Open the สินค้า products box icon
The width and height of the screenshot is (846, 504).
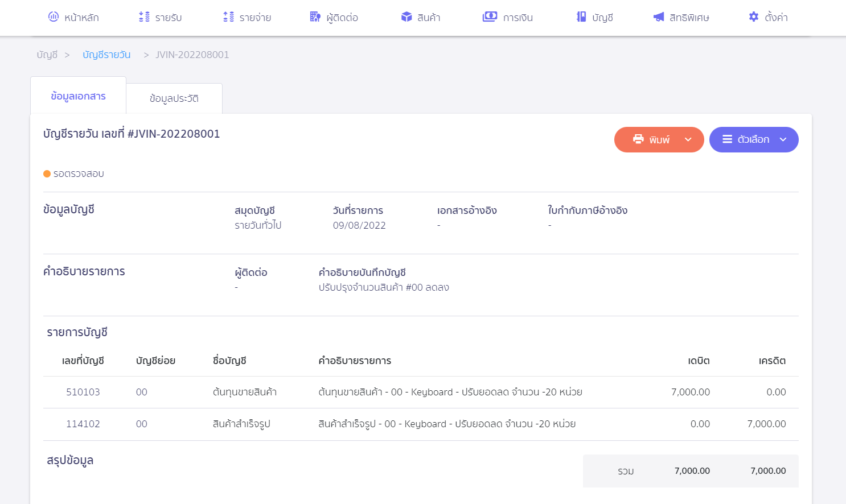pyautogui.click(x=406, y=16)
